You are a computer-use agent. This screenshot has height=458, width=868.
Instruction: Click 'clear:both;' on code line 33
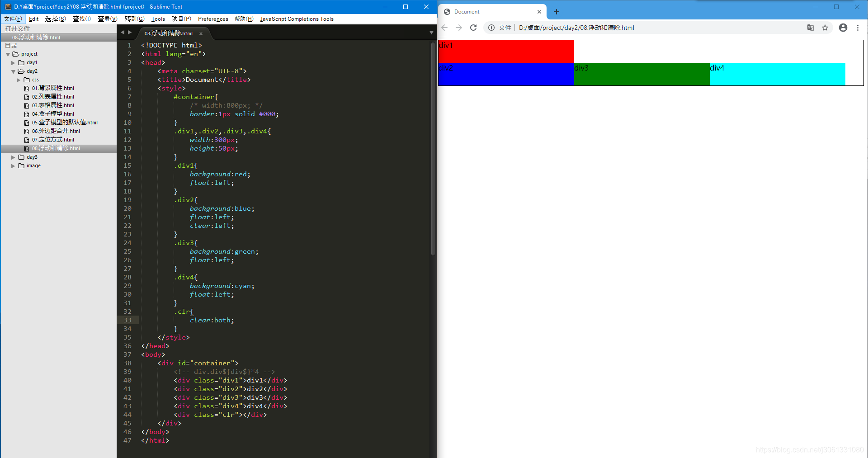pos(212,320)
